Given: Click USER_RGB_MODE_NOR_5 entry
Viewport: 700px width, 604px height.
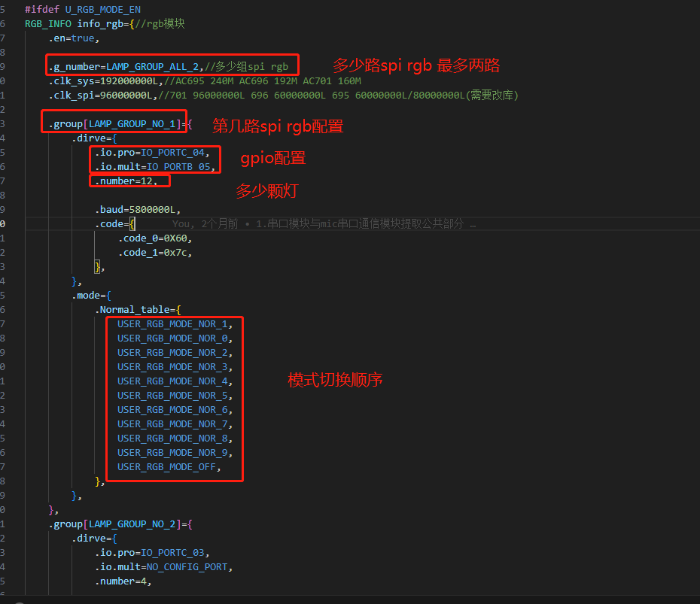Looking at the screenshot, I should coord(175,396).
